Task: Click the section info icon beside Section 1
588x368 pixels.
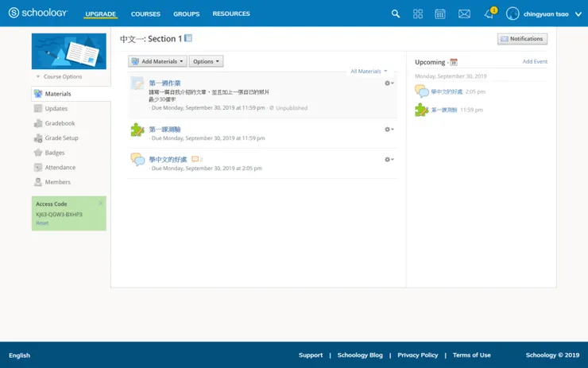Action: (x=188, y=38)
